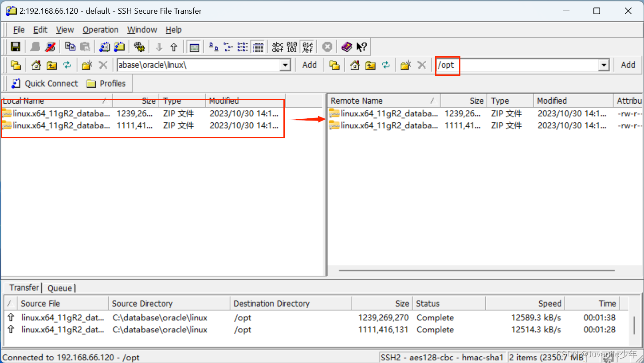The width and height of the screenshot is (644, 363).
Task: Go to remote home folder icon
Action: coord(355,65)
